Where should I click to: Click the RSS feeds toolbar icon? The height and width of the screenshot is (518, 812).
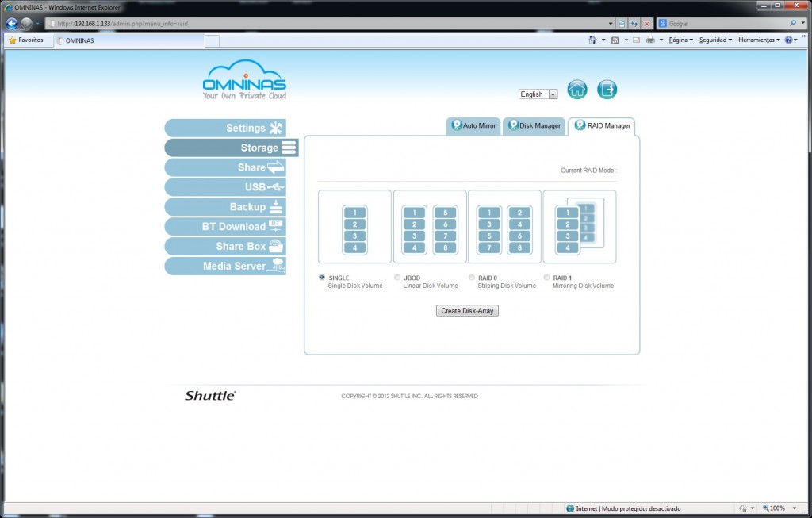coord(615,40)
